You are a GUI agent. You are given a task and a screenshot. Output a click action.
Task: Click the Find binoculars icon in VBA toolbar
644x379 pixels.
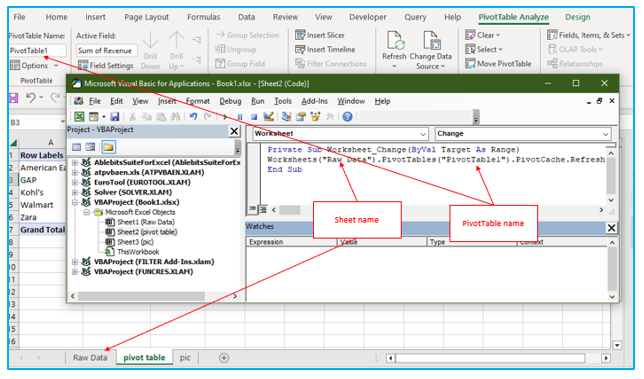click(x=175, y=117)
